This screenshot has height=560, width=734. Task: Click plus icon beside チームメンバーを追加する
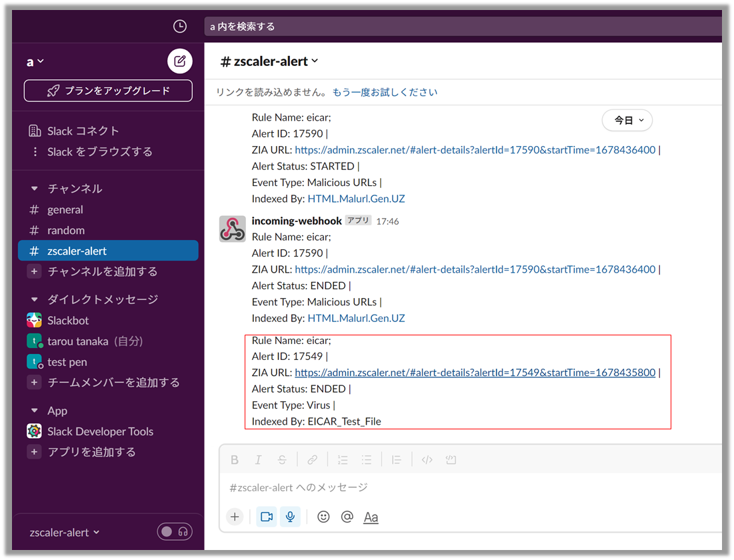(x=34, y=382)
